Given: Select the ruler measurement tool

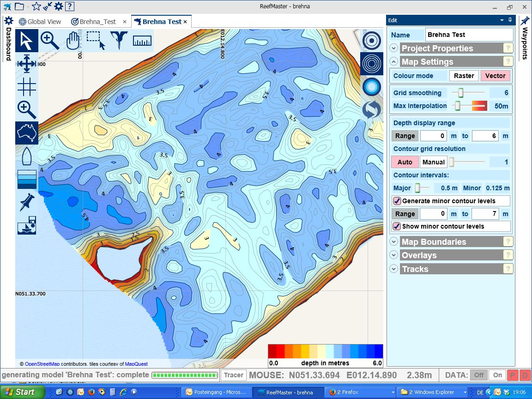Looking at the screenshot, I should point(142,41).
